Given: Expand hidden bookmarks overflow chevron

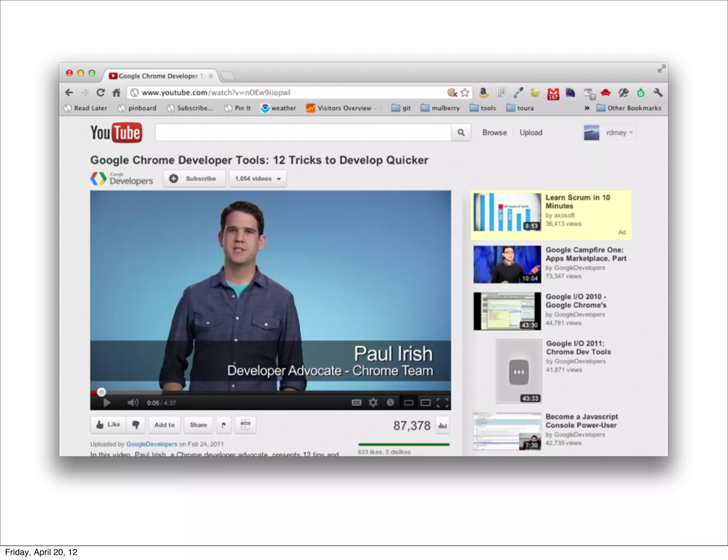Looking at the screenshot, I should pyautogui.click(x=587, y=108).
